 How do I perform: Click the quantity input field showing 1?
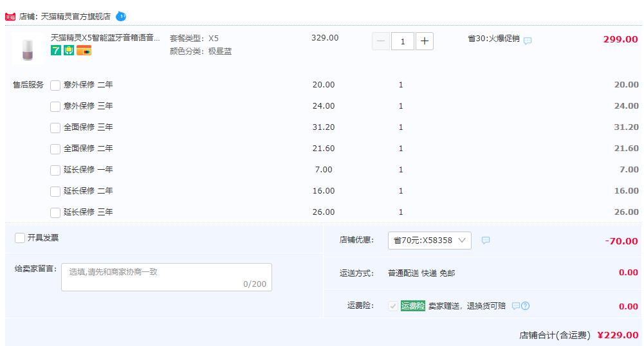click(x=403, y=41)
